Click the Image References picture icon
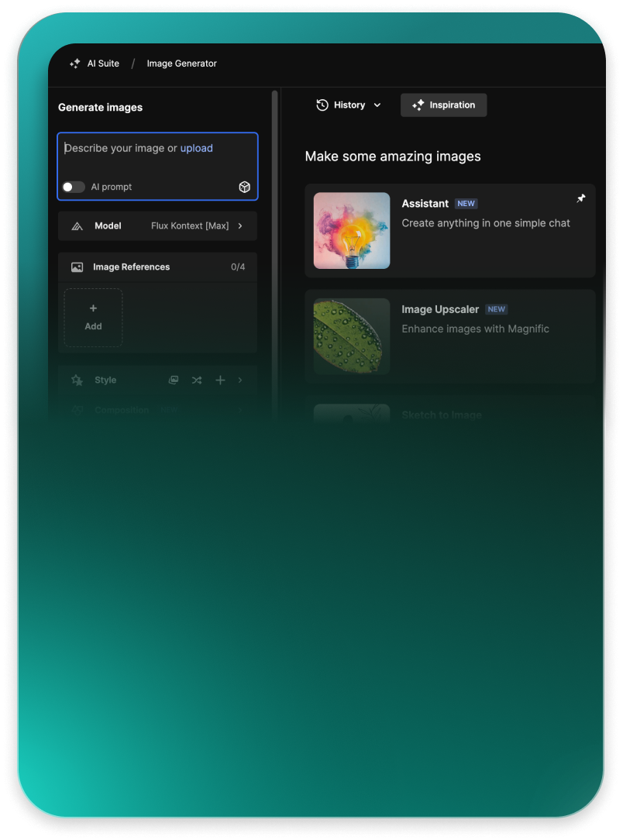Screen dimensions: 623x840 click(77, 267)
